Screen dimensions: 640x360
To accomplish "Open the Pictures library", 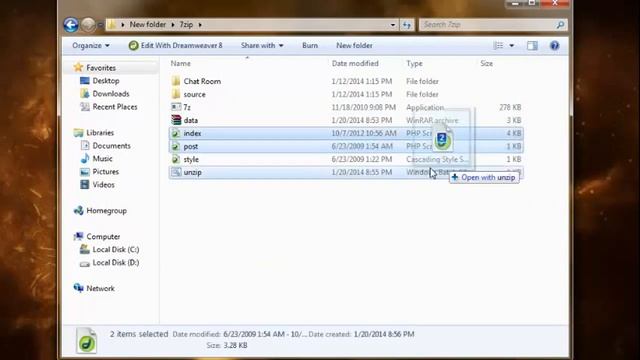I will pos(105,171).
